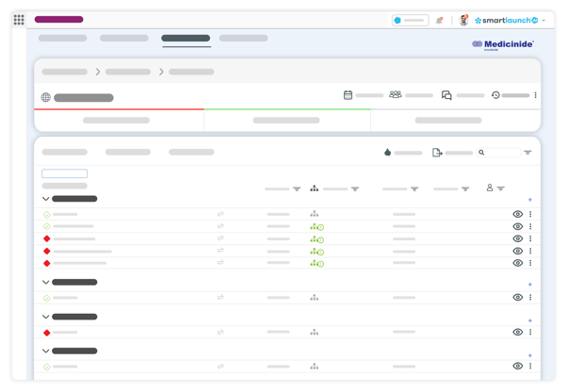
Task: Select the gray-underlined third stage tab
Action: point(456,120)
